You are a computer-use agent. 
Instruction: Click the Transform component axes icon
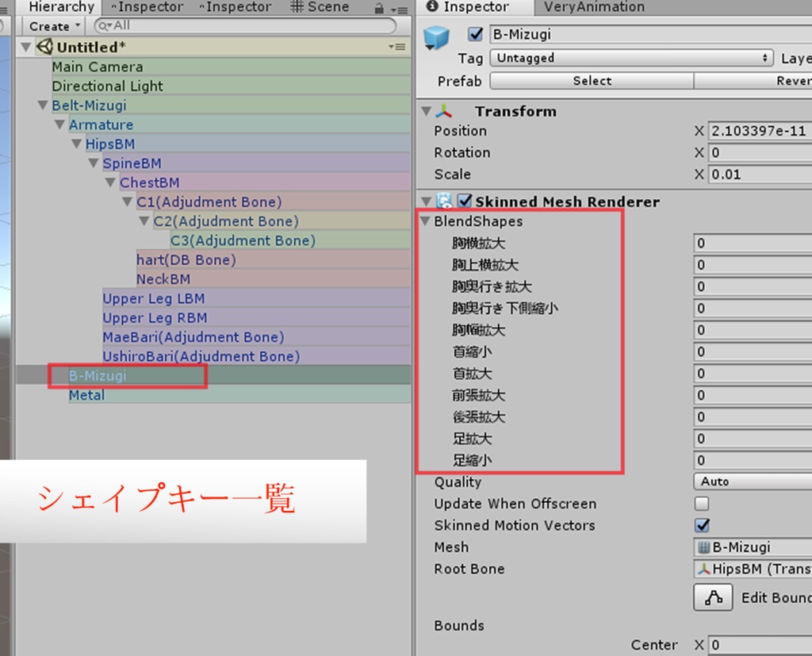[x=444, y=111]
